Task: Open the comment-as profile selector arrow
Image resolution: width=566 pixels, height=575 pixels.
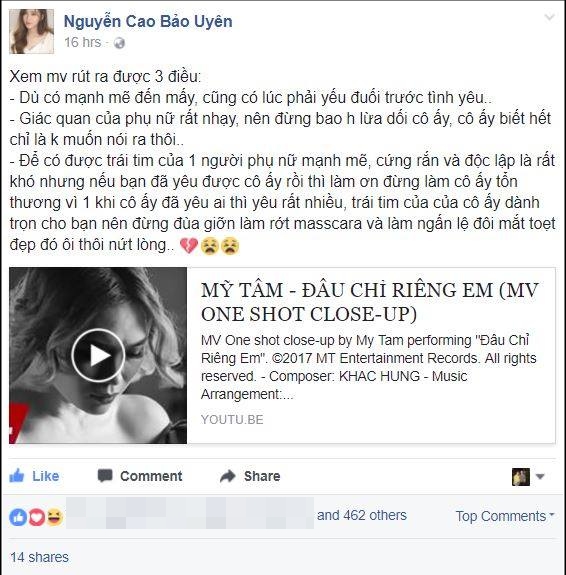Action: (x=540, y=477)
